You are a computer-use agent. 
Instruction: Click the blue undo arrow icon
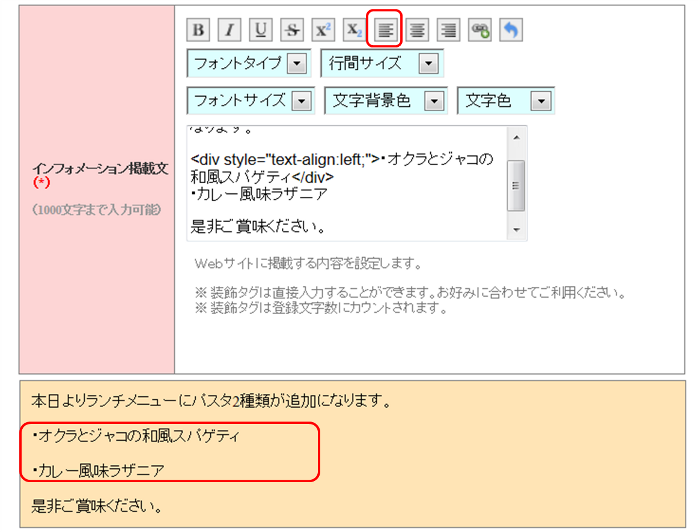tap(511, 30)
